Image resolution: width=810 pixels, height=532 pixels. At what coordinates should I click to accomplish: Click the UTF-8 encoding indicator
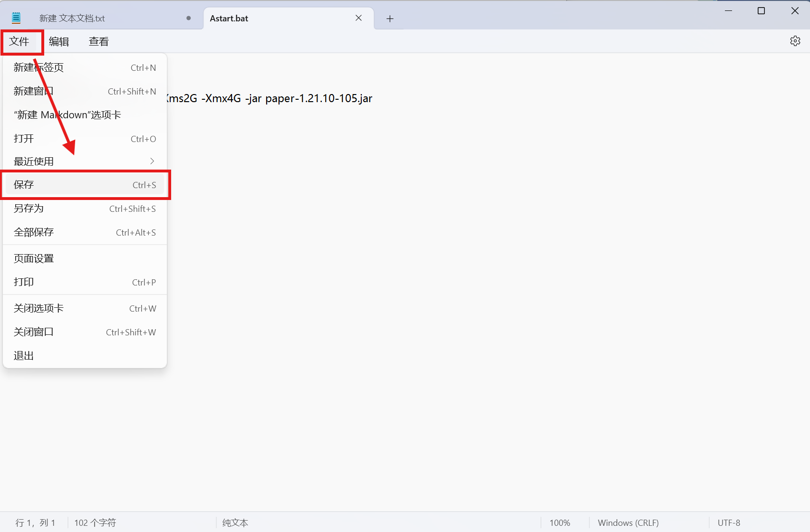coord(729,522)
